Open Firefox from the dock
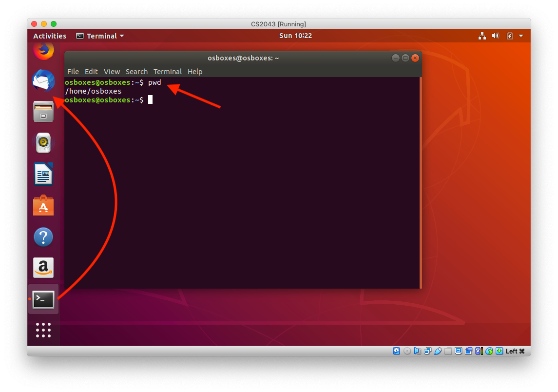 [43, 50]
